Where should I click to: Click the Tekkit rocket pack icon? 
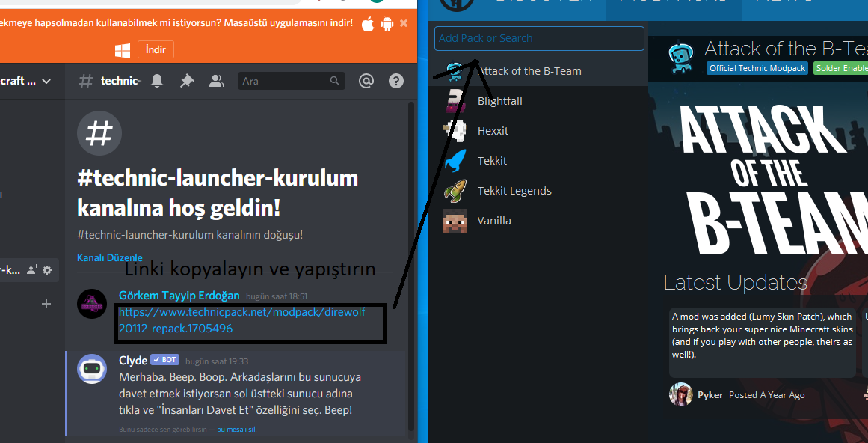455,161
